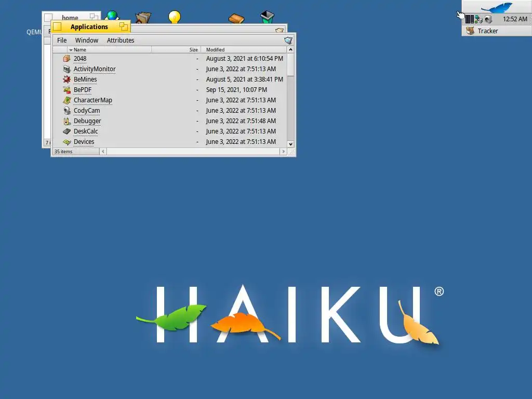Select the Debugger app icon
532x399 pixels.
(x=66, y=121)
